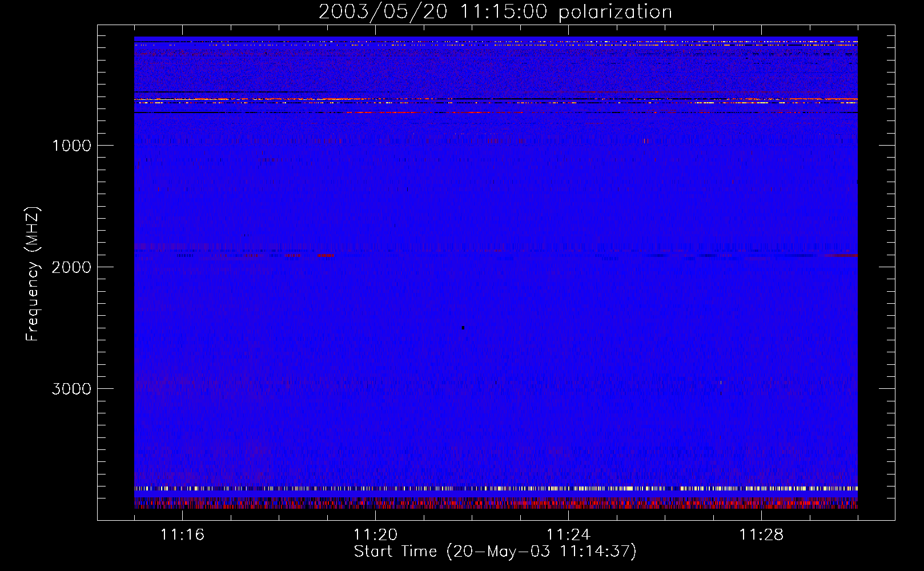
Task: Click the "11:16" time tick label
Action: click(x=182, y=534)
